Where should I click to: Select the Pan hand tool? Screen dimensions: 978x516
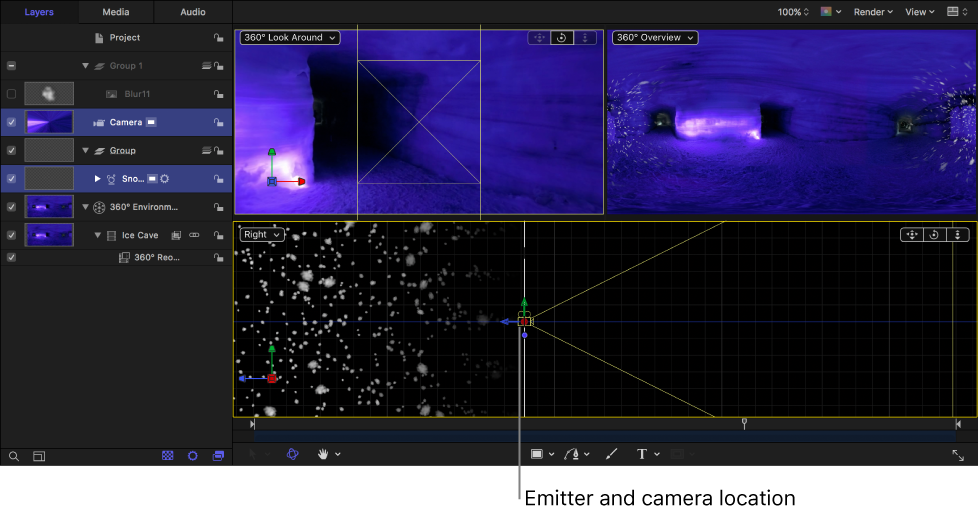322,454
